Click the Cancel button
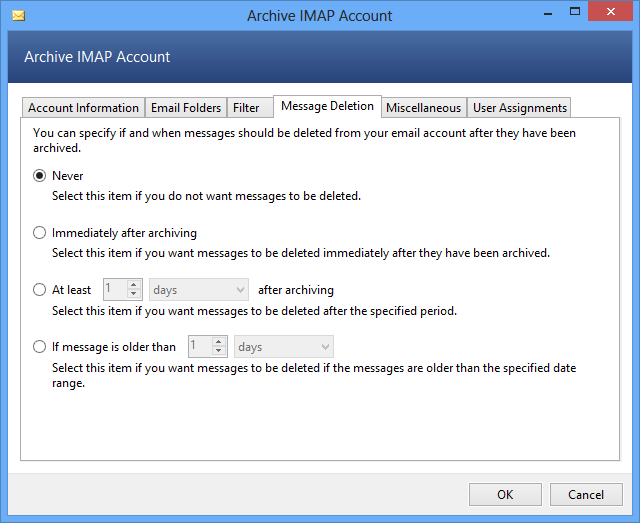The height and width of the screenshot is (523, 640). click(x=586, y=494)
